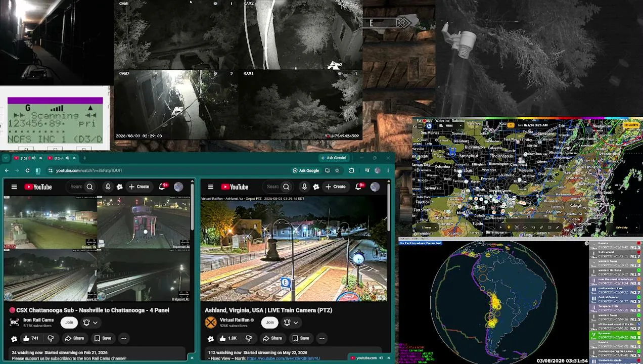The height and width of the screenshot is (364, 643).
Task: Click the search magnifier in the left YouTube pane
Action: 89,187
